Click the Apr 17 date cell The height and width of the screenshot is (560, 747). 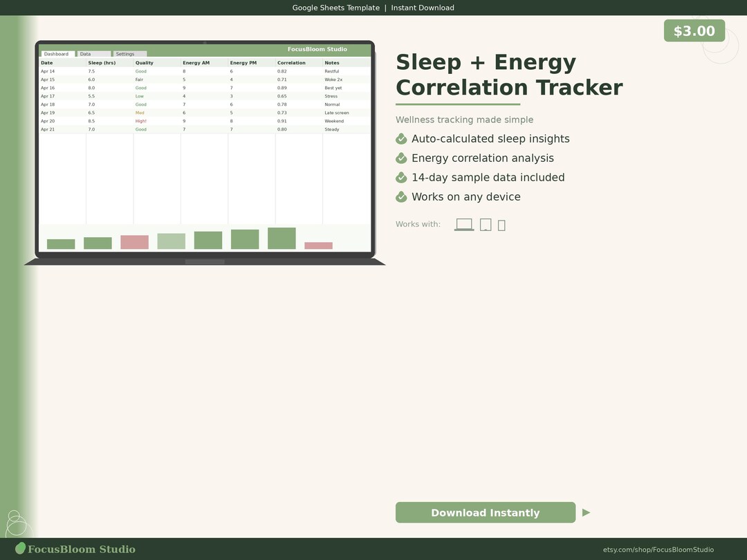(x=48, y=96)
